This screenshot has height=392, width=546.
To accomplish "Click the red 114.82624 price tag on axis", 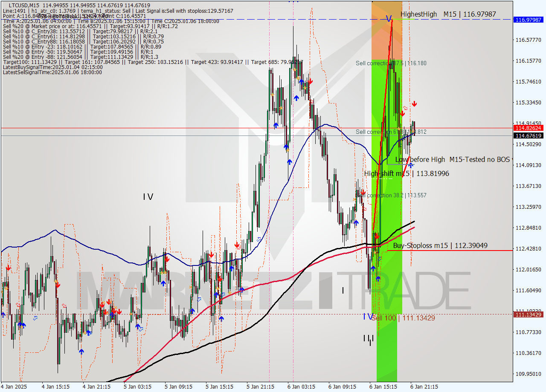I will pyautogui.click(x=529, y=128).
